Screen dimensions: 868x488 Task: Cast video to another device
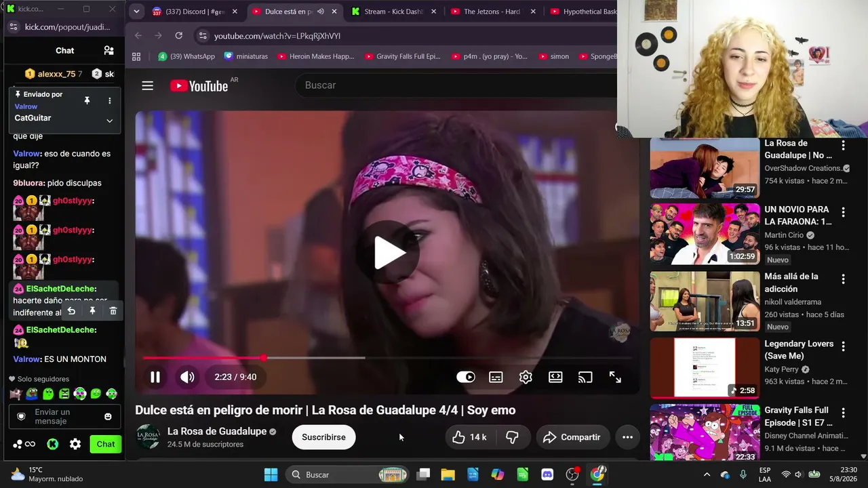click(x=585, y=377)
